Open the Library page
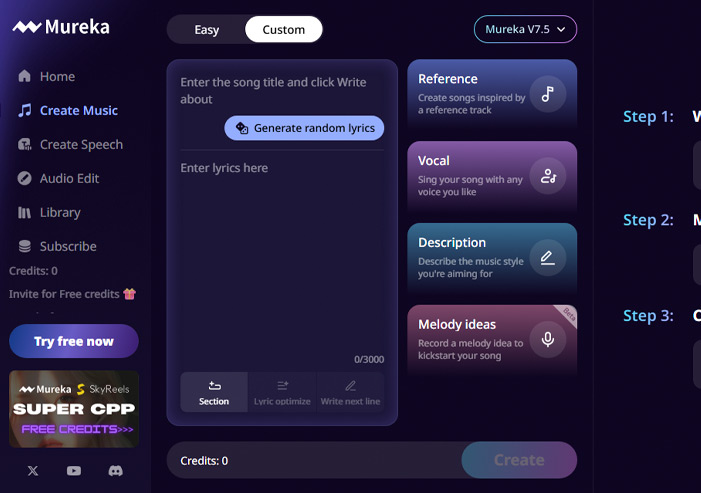This screenshot has height=493, width=701. (60, 213)
